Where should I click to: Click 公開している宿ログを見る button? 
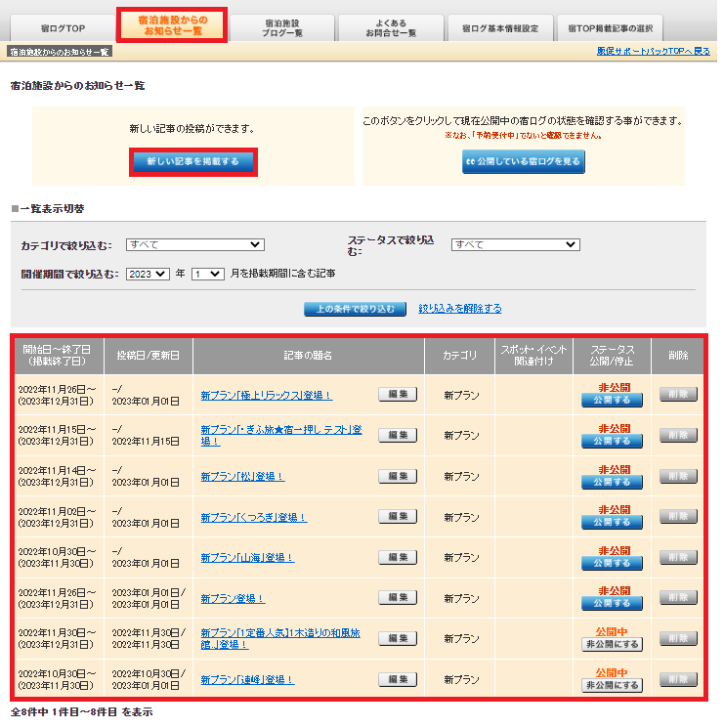(523, 162)
